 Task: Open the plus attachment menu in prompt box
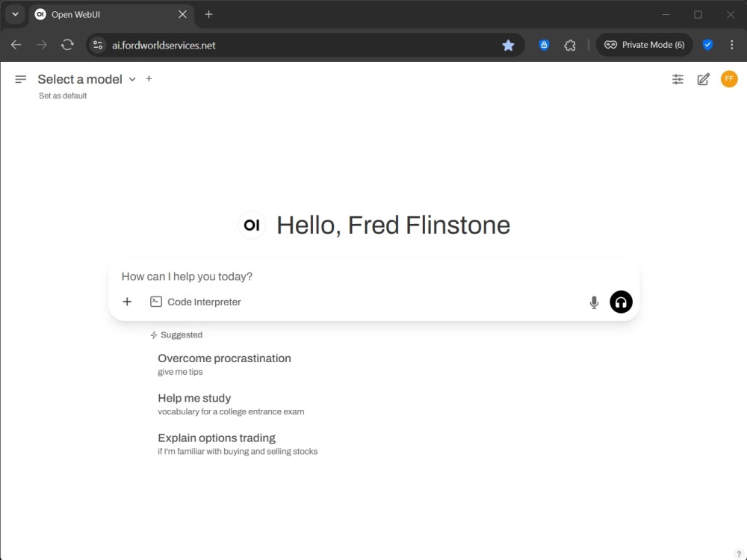pos(127,302)
